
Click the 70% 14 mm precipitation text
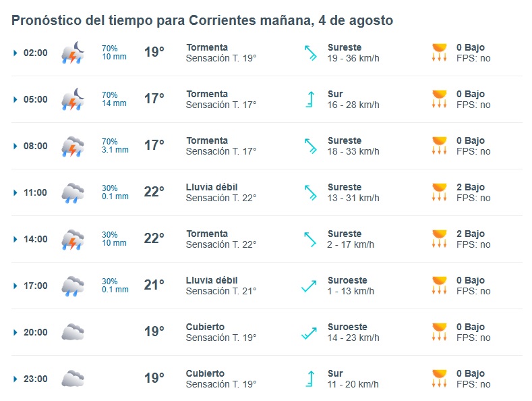point(114,99)
